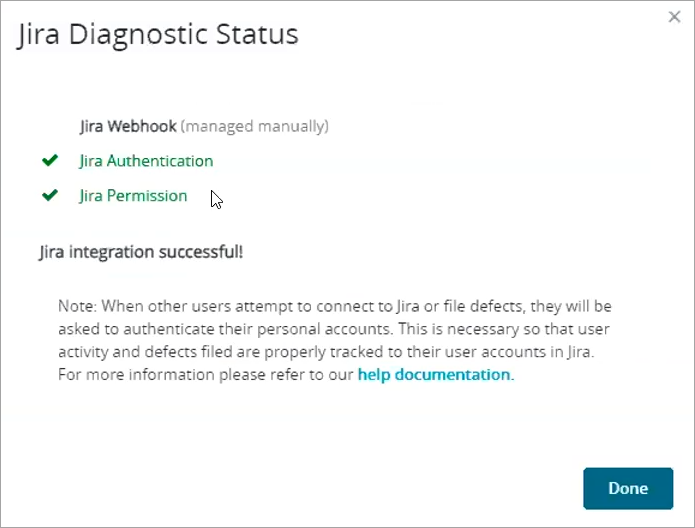Click "For more information please refer to our" text
Image resolution: width=695 pixels, height=528 pixels.
205,375
